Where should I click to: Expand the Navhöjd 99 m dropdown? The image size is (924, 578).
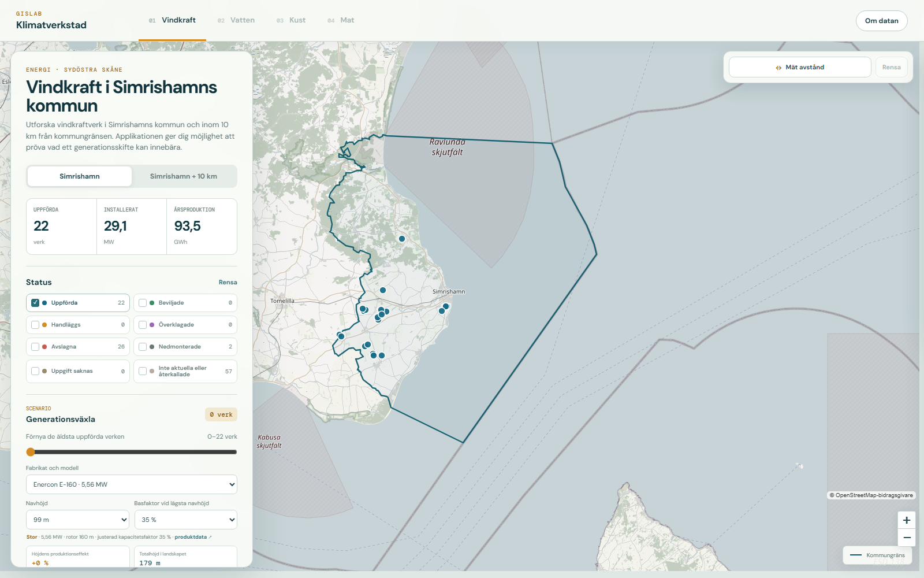(77, 520)
